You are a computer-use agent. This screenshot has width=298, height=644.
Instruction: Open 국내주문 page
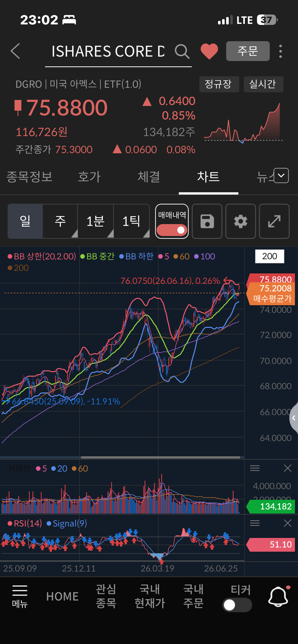[x=194, y=596]
